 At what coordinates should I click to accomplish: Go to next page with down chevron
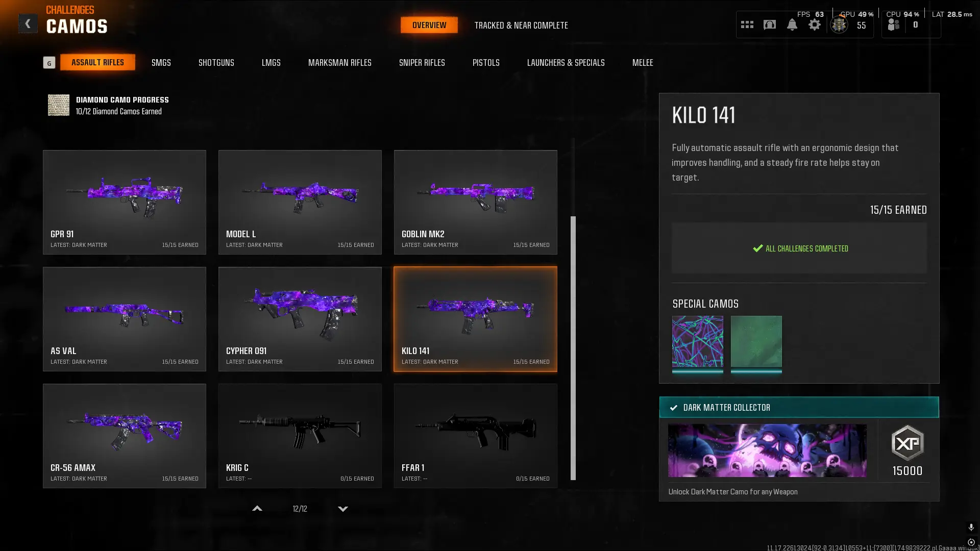pos(343,509)
